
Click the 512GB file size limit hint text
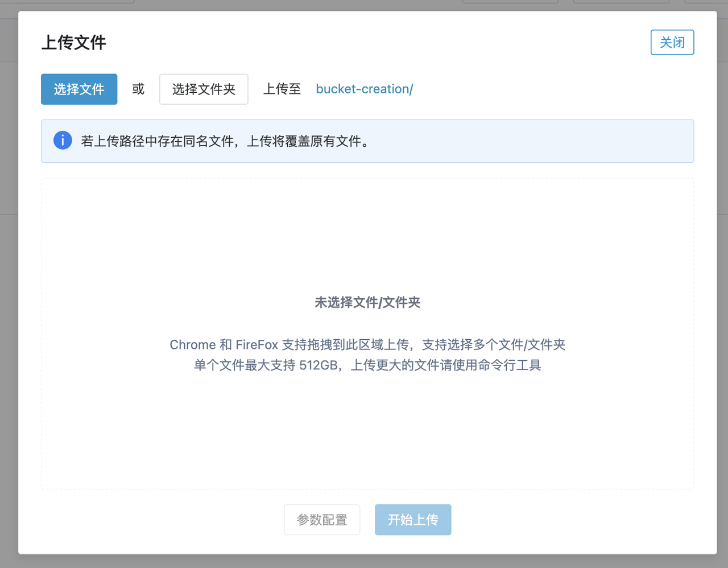[x=367, y=365]
